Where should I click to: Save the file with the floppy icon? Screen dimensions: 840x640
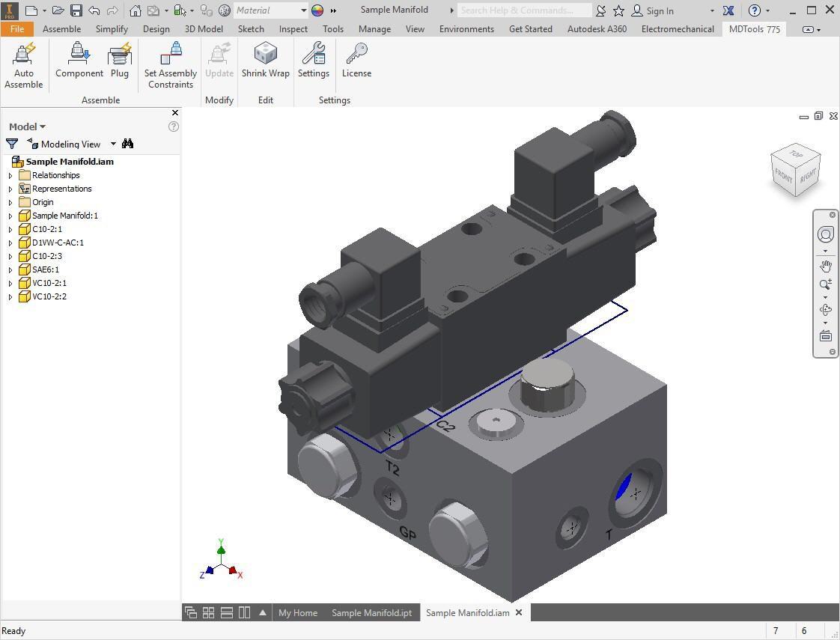click(76, 10)
